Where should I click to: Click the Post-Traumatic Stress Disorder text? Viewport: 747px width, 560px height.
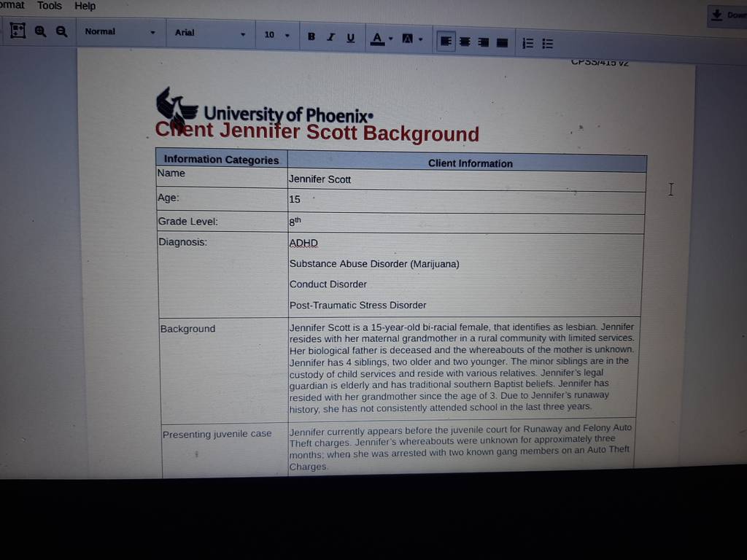(357, 306)
